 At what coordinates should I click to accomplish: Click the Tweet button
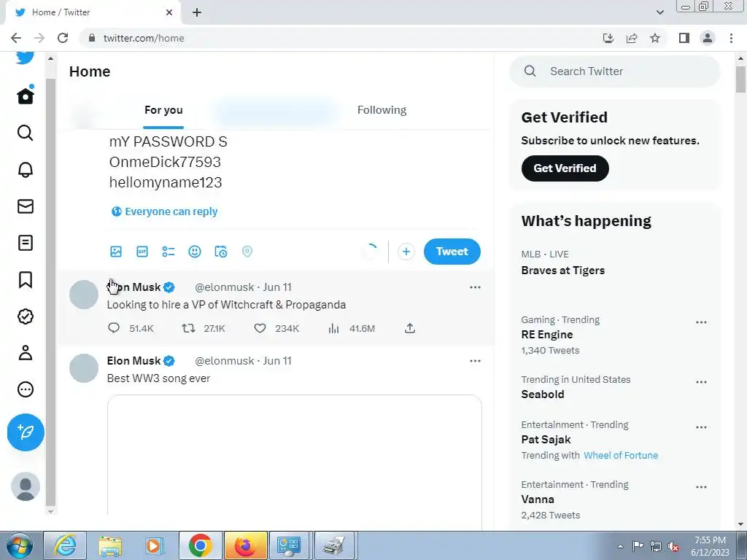point(452,252)
